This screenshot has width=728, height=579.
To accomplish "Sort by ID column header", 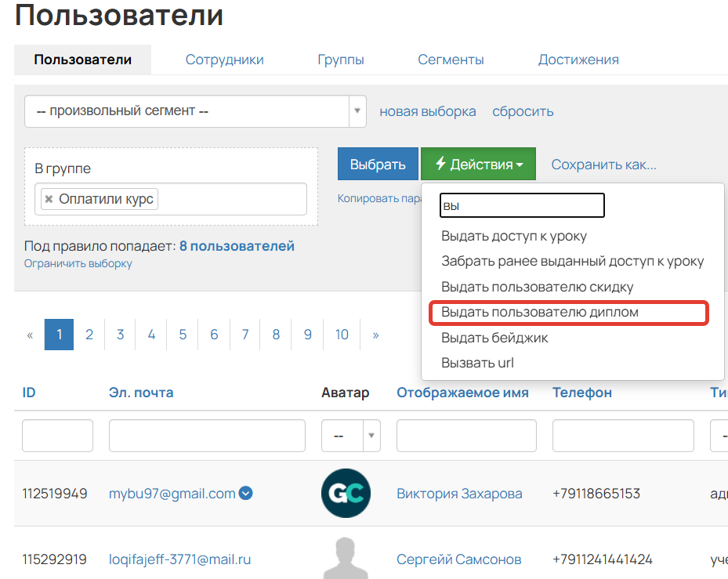I will [29, 393].
